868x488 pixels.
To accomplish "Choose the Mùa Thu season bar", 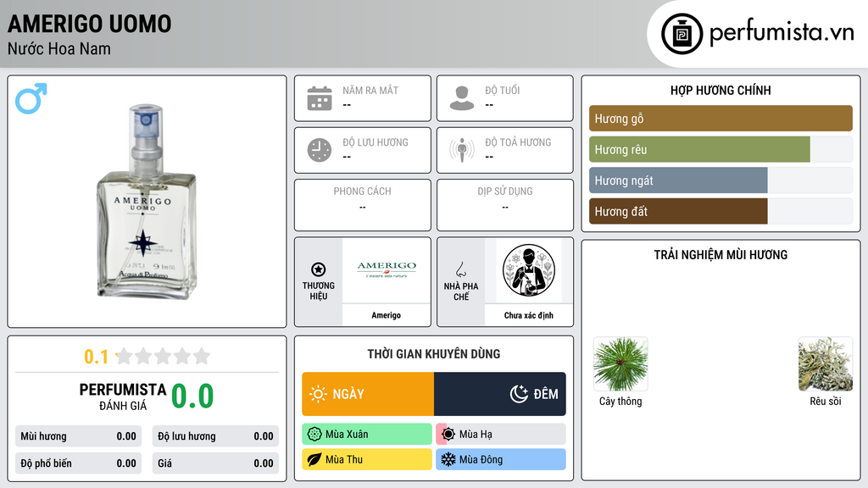I will click(x=367, y=459).
